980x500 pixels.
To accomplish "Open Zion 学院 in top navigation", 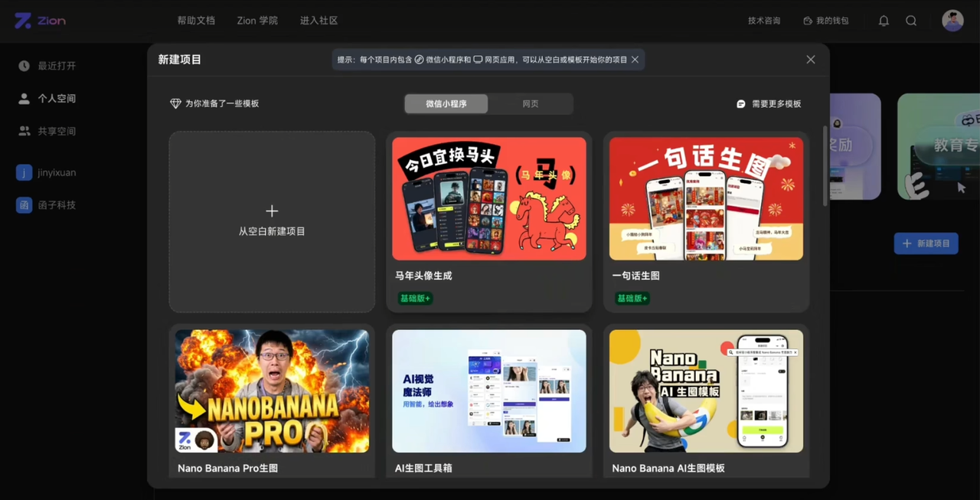I will click(257, 21).
